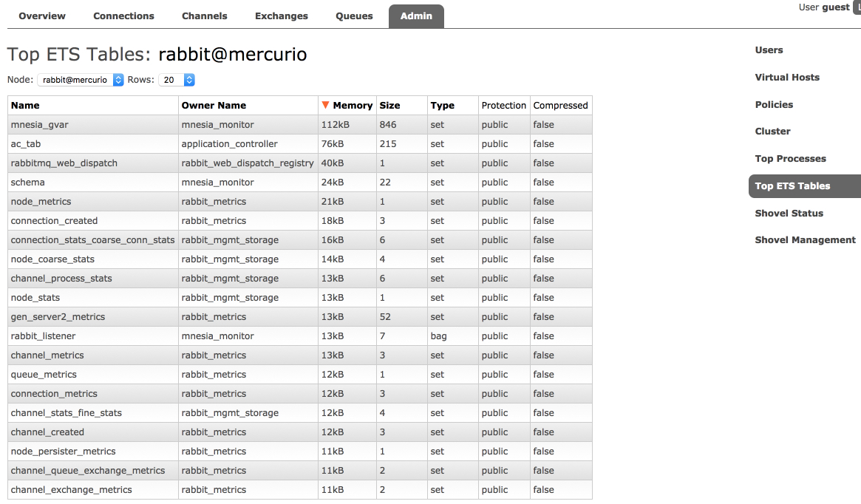This screenshot has height=504, width=861.
Task: Open the Cluster settings page
Action: [x=772, y=132]
